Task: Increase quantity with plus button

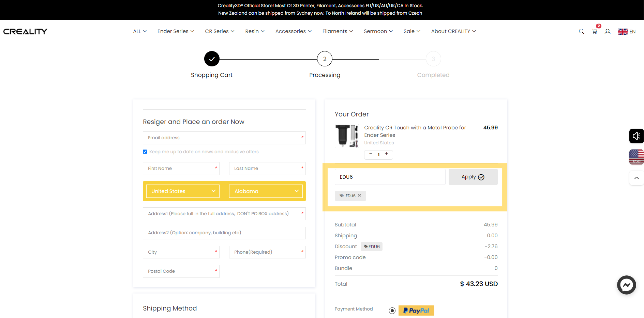Action: point(387,154)
